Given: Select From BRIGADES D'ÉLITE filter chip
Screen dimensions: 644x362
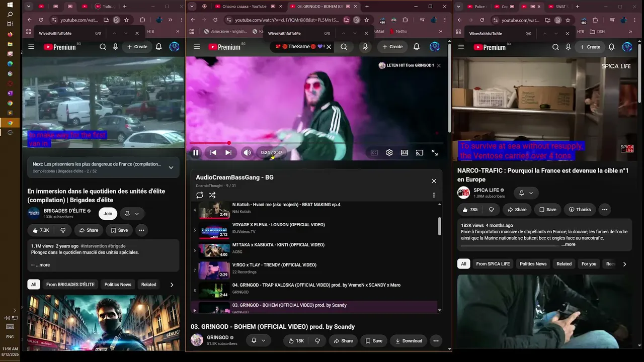Looking at the screenshot, I should click(70, 285).
